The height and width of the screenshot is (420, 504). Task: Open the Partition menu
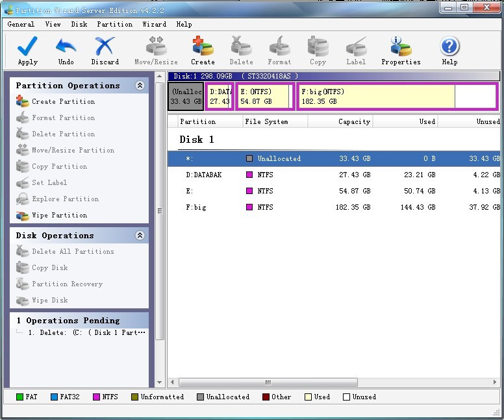click(115, 24)
